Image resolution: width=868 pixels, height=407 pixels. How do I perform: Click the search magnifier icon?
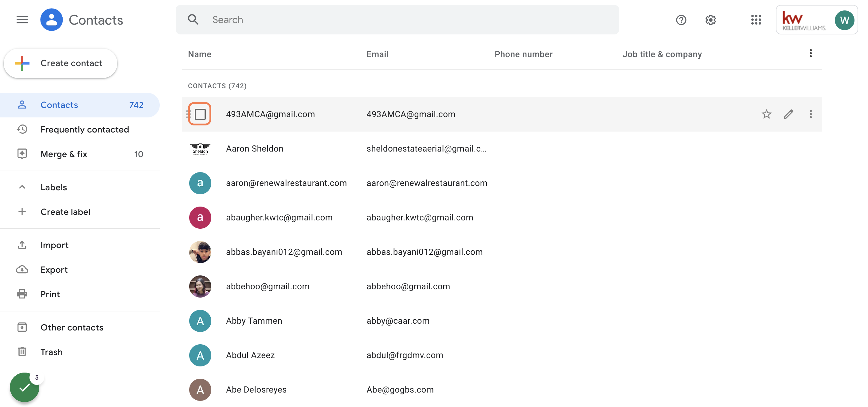193,20
